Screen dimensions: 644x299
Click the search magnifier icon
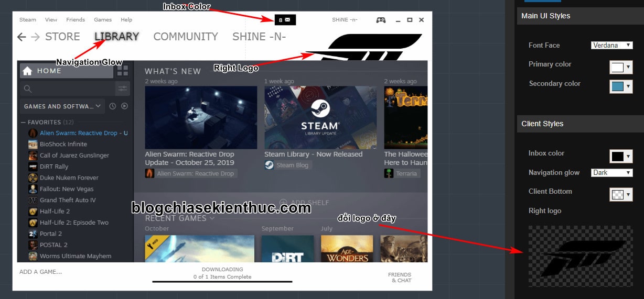pos(28,88)
